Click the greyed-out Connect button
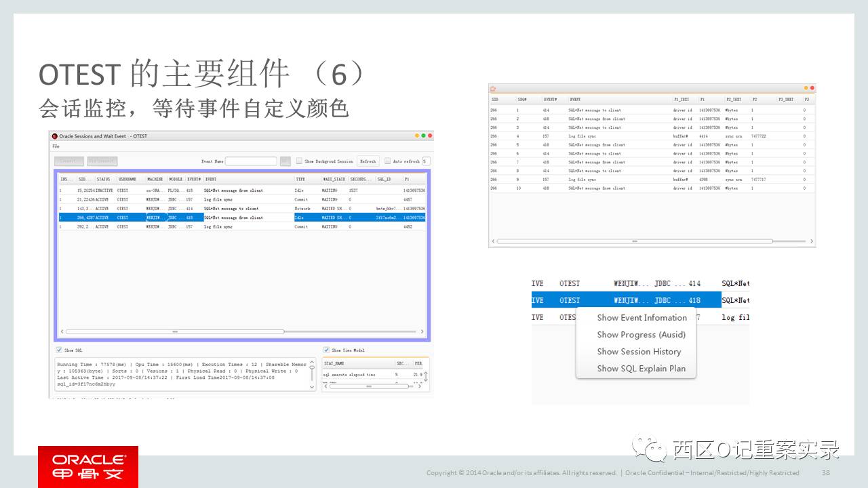868x488 pixels. pos(68,161)
